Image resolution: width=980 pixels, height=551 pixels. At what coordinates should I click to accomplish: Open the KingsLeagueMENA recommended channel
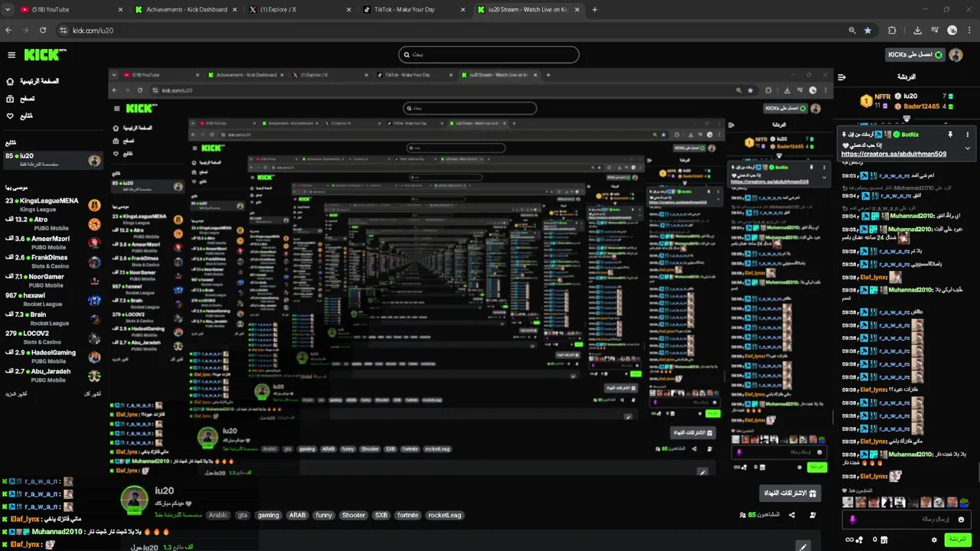(52, 204)
